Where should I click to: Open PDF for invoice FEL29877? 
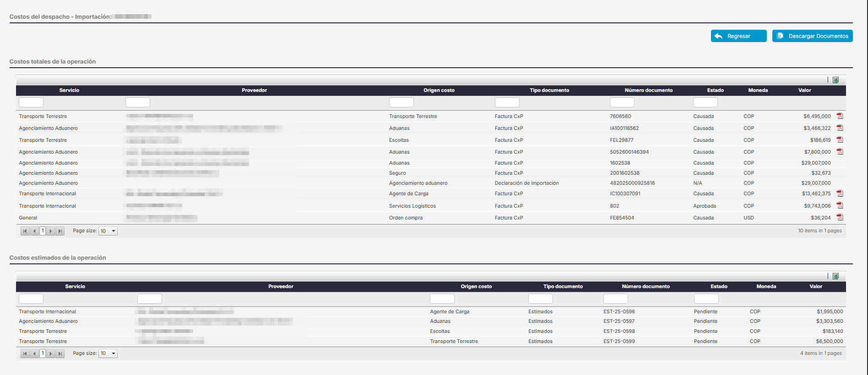pos(840,140)
